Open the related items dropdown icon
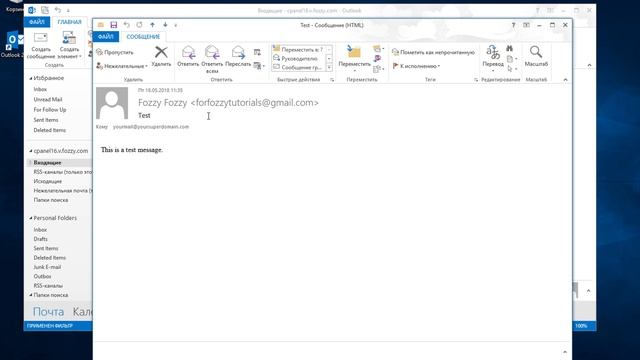Screen dimensions: 640x360 [x=512, y=59]
